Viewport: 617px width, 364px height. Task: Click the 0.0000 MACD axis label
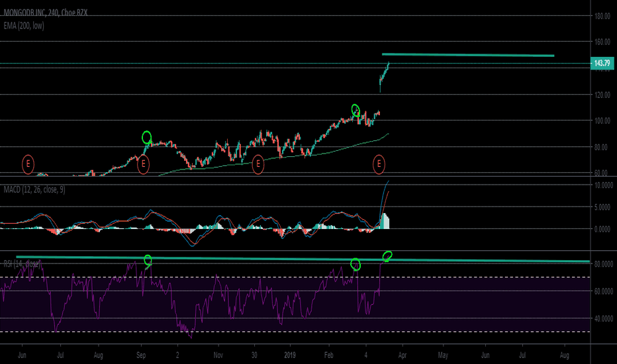coord(603,229)
